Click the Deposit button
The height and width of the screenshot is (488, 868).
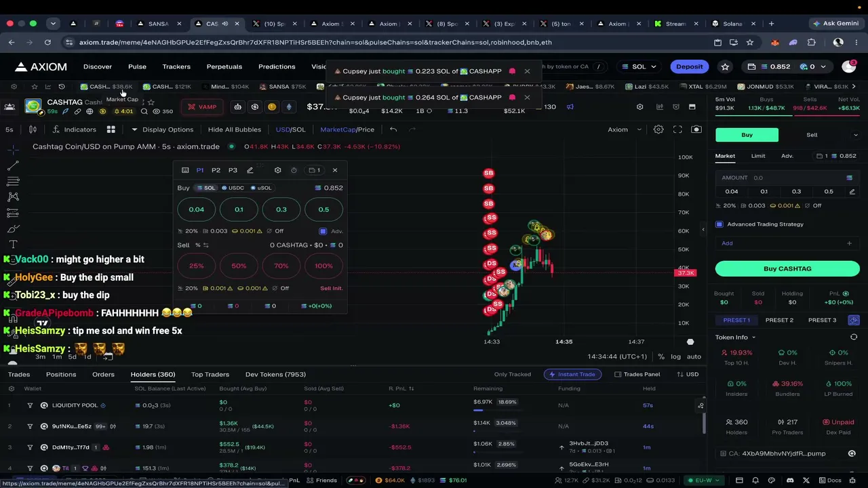pyautogui.click(x=689, y=66)
